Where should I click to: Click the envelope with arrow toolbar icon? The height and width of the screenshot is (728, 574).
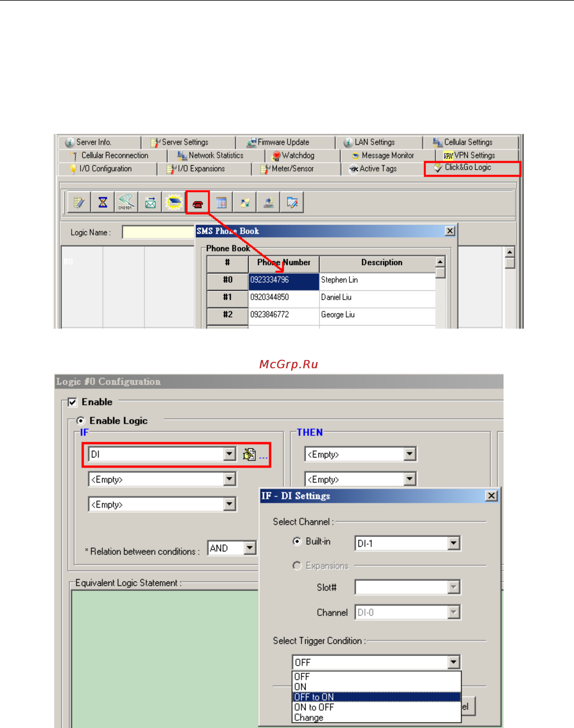pos(150,202)
